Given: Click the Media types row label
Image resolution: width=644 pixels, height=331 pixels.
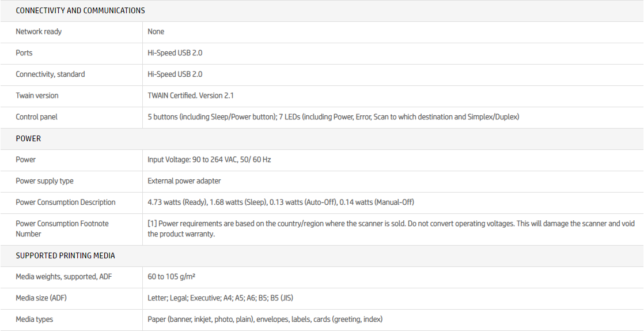Looking at the screenshot, I should (34, 319).
